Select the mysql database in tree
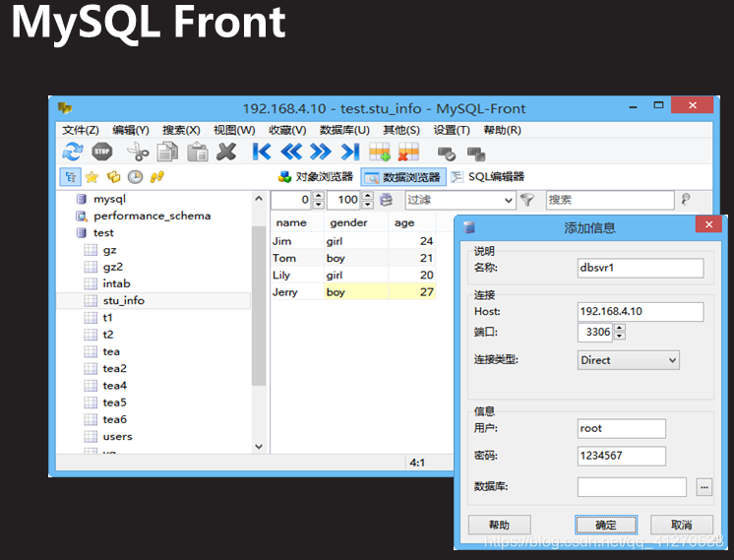The width and height of the screenshot is (734, 560). tap(109, 199)
